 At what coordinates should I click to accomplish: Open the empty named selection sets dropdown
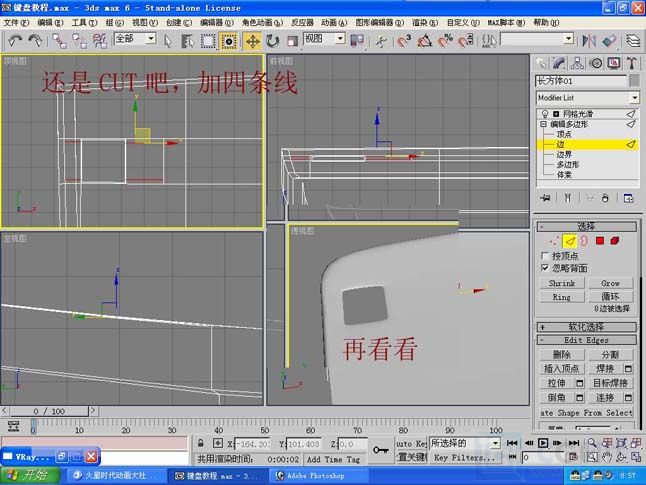tap(569, 39)
